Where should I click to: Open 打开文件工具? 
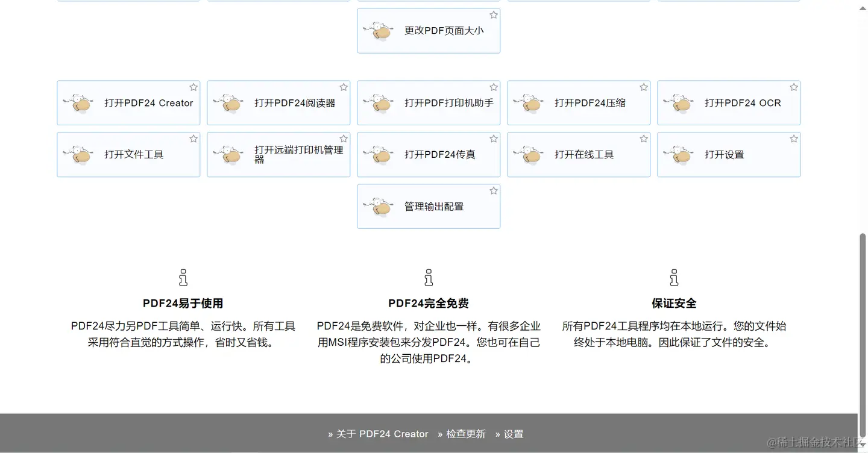128,155
